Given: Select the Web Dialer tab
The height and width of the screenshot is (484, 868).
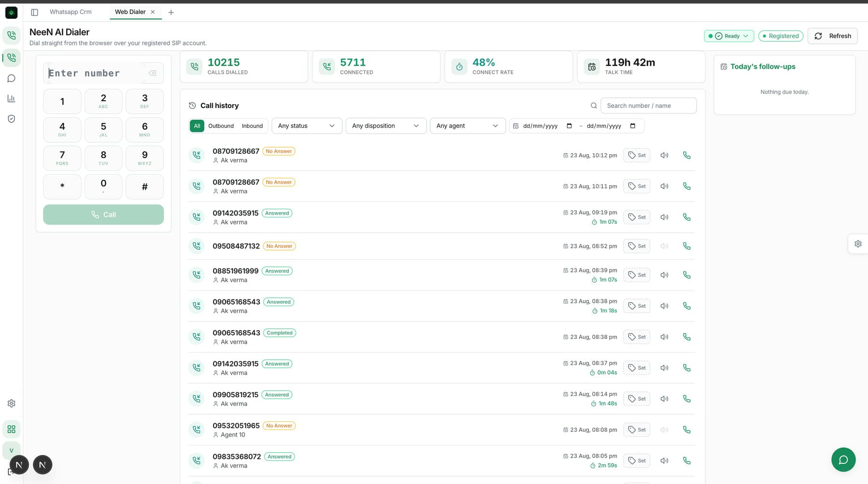Looking at the screenshot, I should coord(130,12).
